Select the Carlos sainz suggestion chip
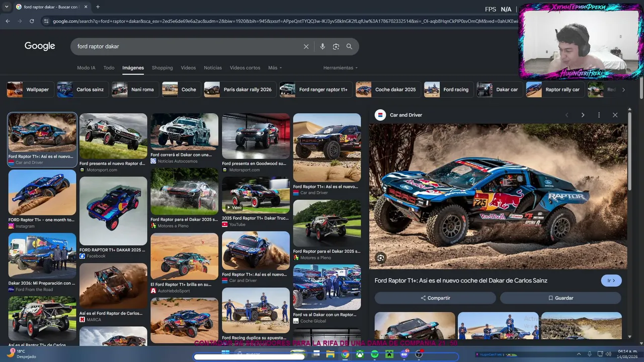 point(83,89)
